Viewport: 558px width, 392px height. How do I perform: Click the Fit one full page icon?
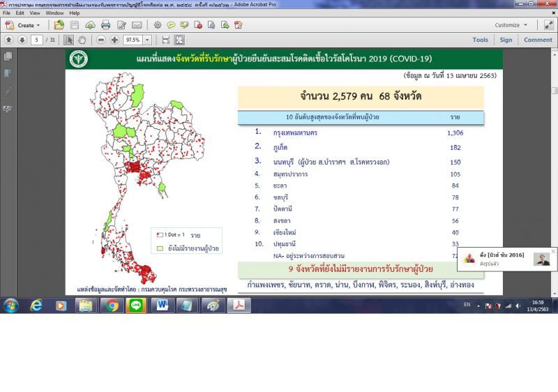pos(179,40)
